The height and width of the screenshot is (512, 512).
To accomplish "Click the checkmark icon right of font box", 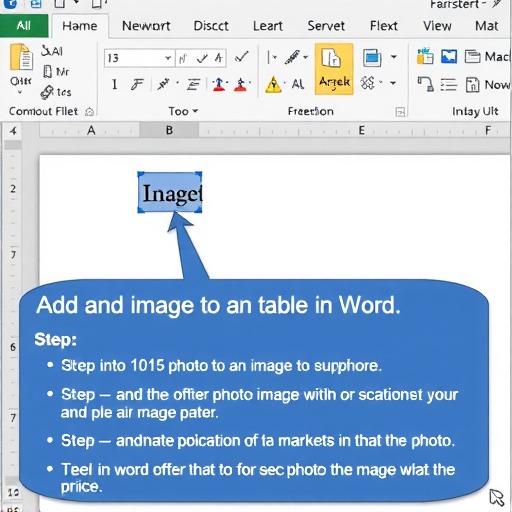I will (x=241, y=57).
